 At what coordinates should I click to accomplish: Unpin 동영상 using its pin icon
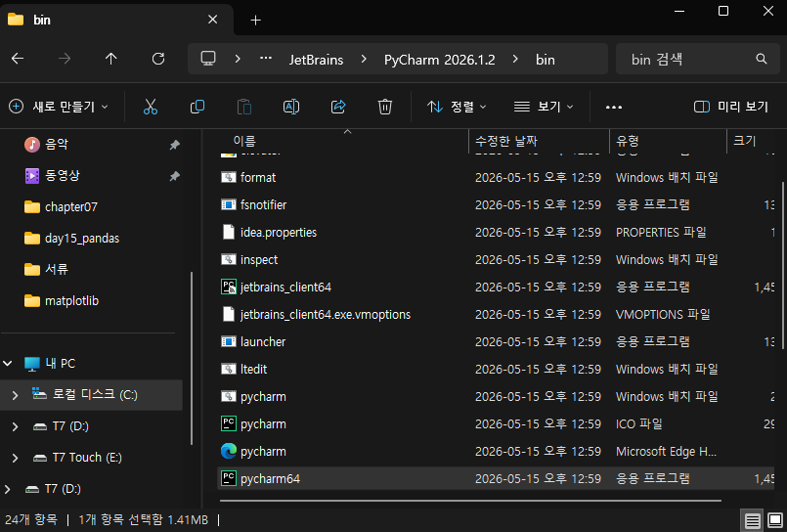point(174,176)
